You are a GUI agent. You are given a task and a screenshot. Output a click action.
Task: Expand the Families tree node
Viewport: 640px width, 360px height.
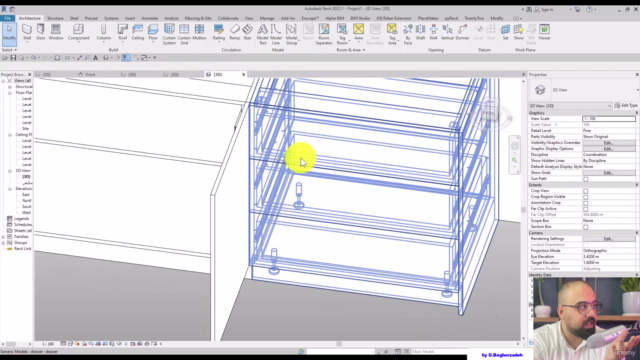4,237
